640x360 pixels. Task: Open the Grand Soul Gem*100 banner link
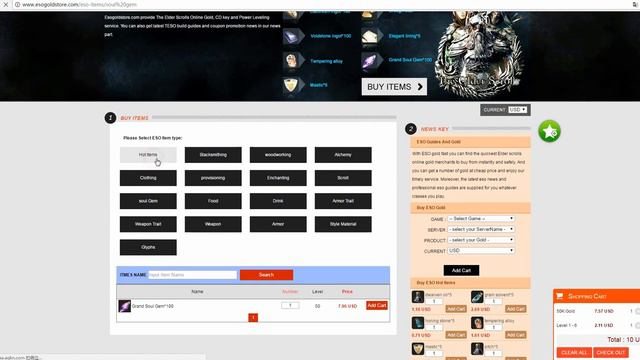(410, 60)
